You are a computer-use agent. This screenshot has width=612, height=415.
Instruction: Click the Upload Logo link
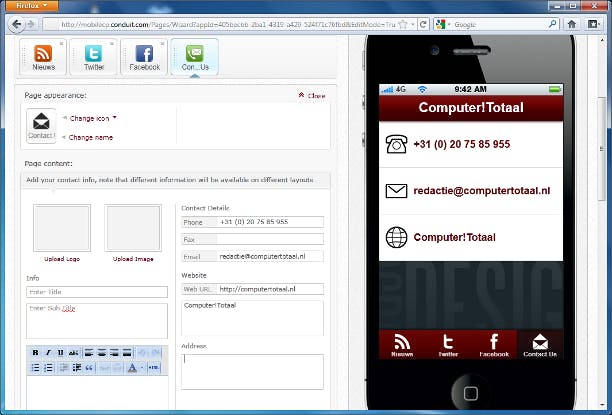coord(62,259)
